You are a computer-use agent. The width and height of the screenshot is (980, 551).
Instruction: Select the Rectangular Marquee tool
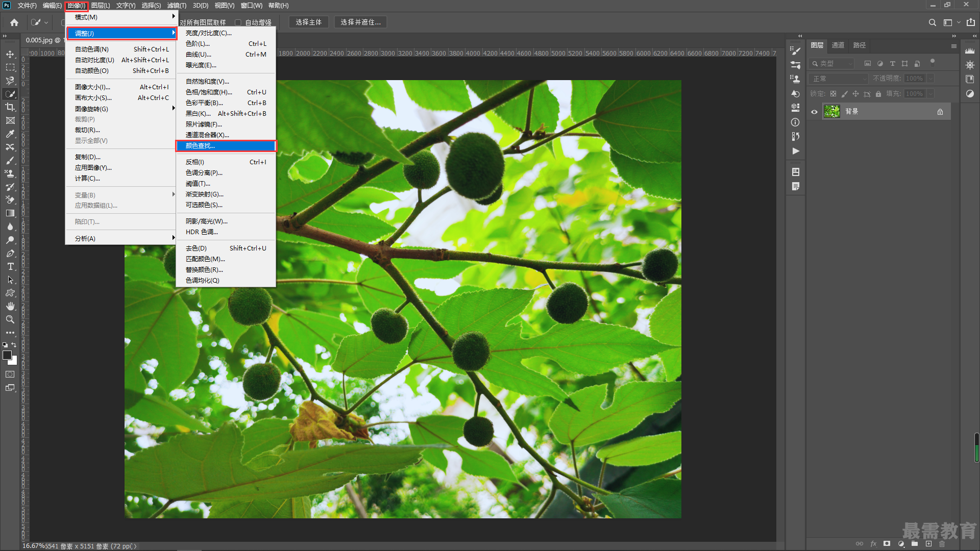(x=10, y=67)
